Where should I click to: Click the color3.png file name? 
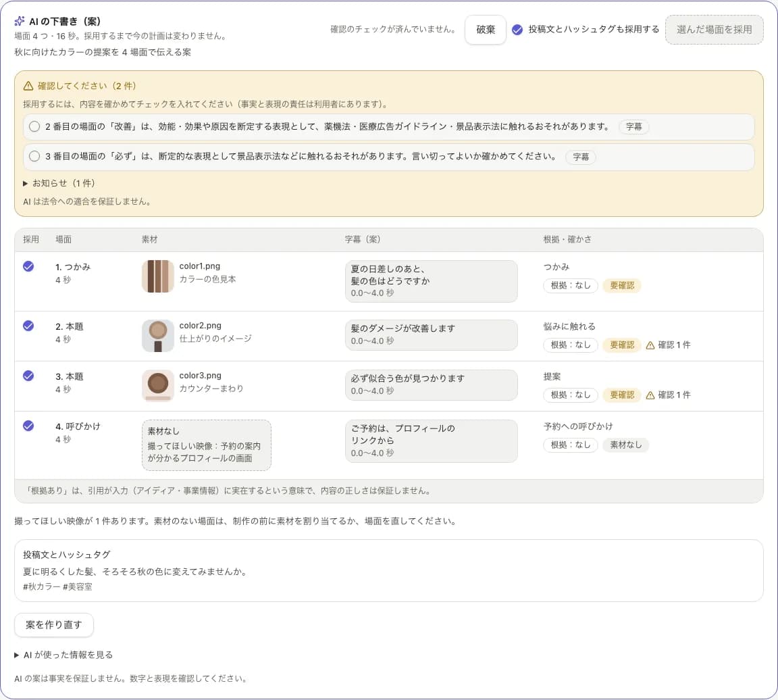pos(200,376)
